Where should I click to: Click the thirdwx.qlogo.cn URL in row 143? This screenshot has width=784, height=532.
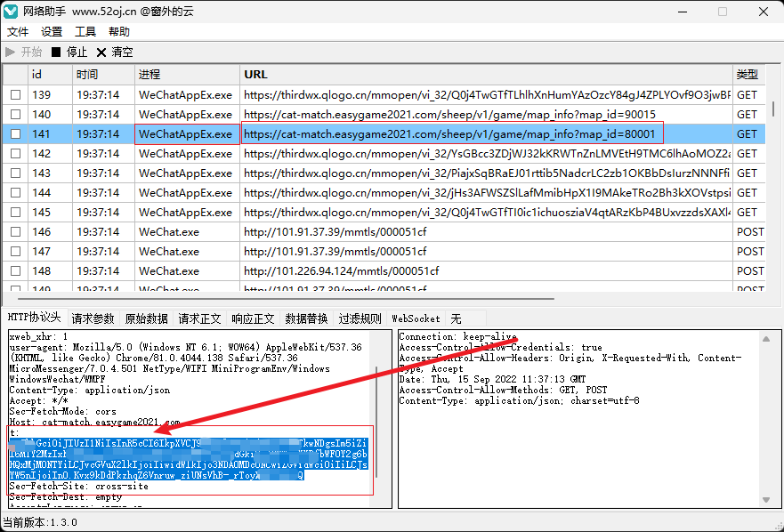487,173
